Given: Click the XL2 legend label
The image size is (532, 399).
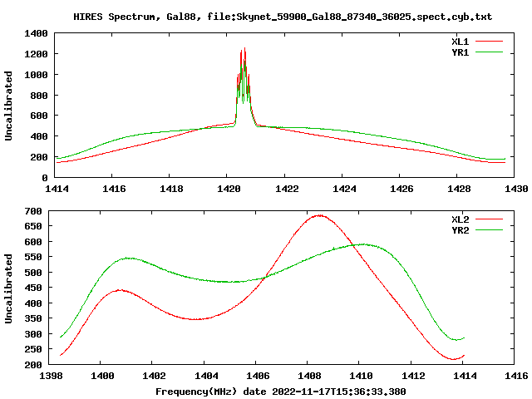Looking at the screenshot, I should pos(460,219).
